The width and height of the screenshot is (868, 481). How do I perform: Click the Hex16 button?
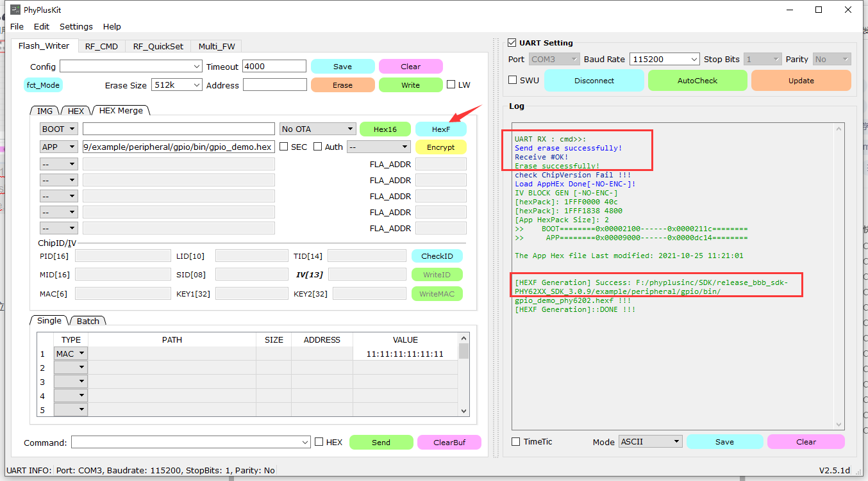point(385,129)
